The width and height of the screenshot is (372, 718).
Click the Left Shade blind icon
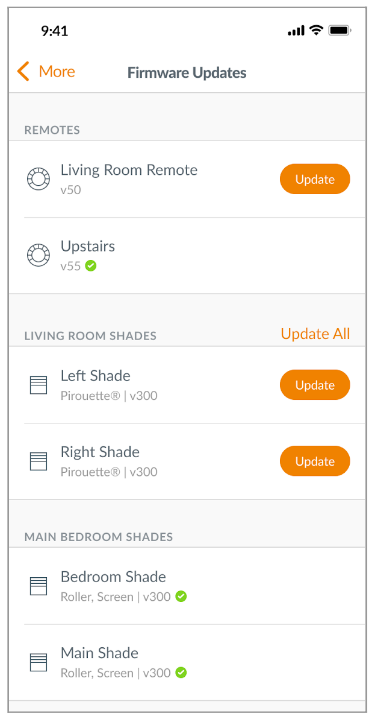point(38,385)
